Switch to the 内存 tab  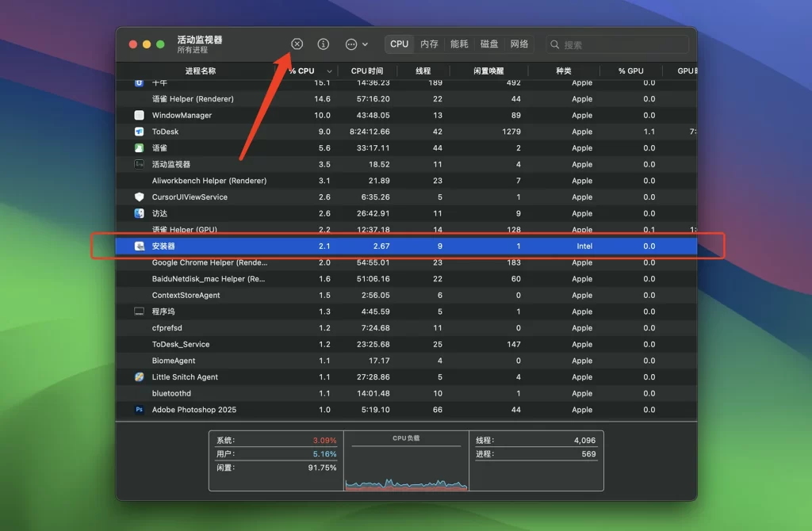coord(429,44)
